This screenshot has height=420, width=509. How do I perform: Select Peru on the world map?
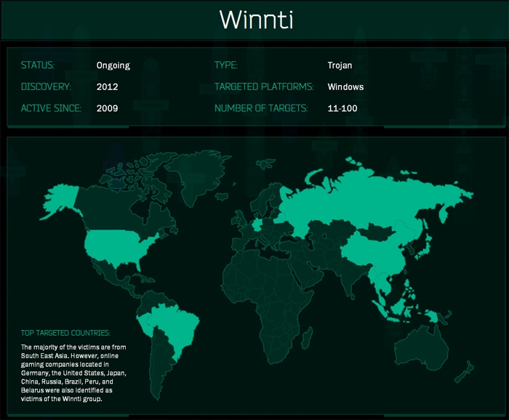point(145,326)
